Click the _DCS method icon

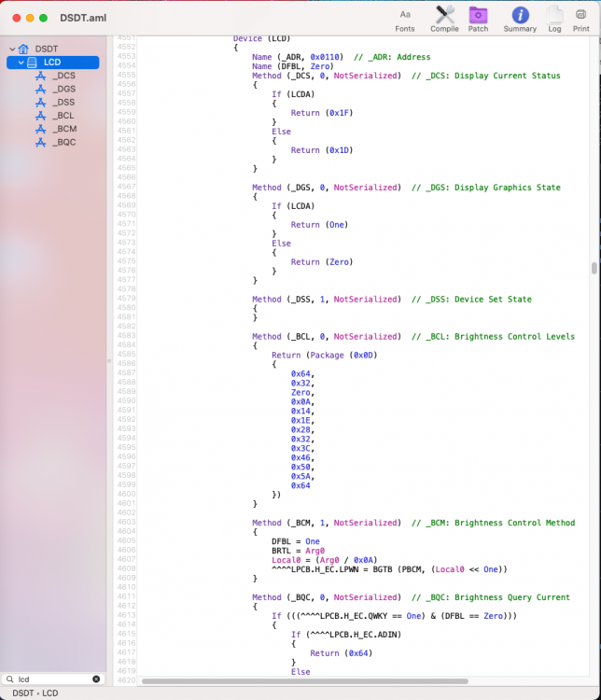click(41, 76)
